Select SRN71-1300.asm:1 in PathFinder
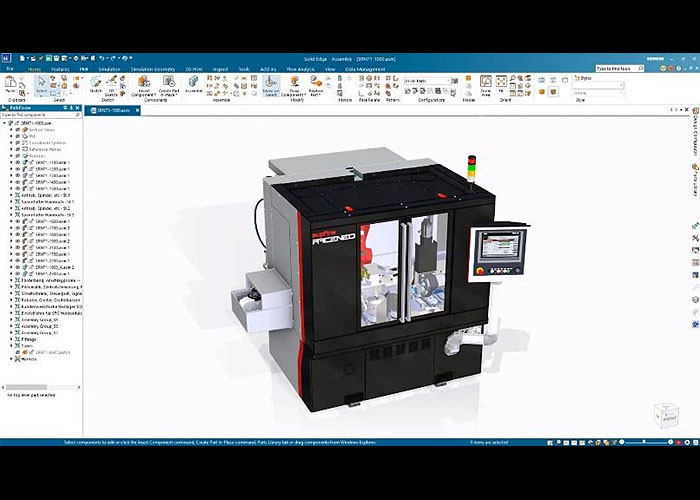This screenshot has height=500, width=700. (x=52, y=175)
